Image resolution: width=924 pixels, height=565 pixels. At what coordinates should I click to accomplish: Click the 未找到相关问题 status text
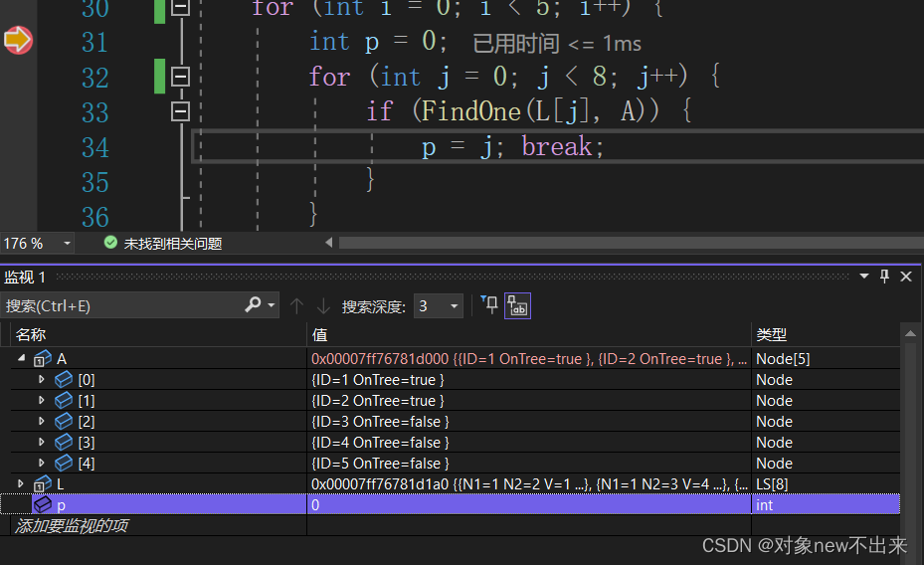(x=173, y=244)
